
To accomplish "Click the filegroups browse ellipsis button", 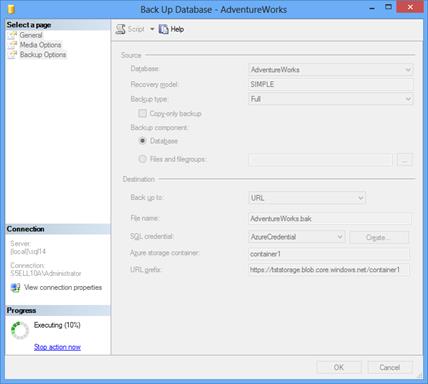I will [405, 160].
